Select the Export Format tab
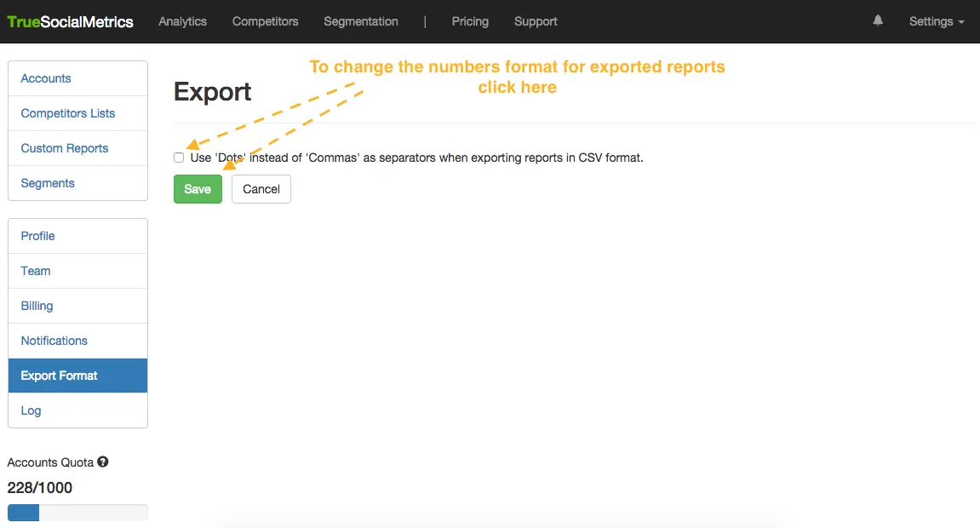 [x=60, y=376]
